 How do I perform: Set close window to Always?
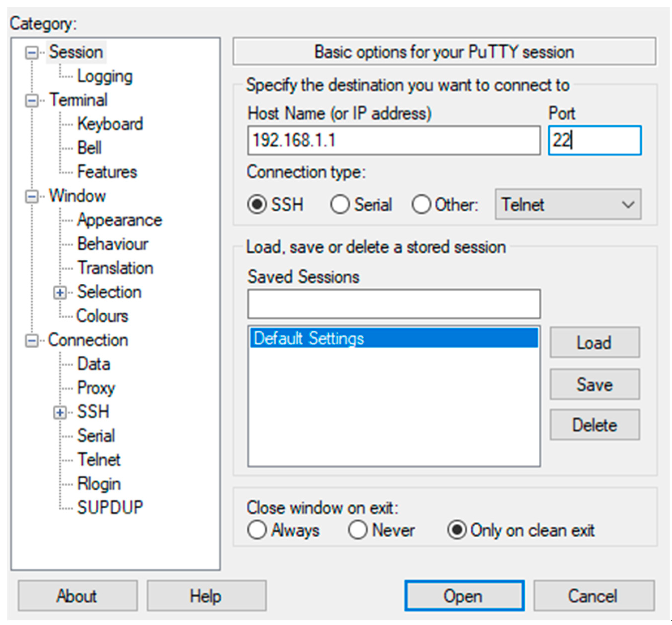[257, 530]
